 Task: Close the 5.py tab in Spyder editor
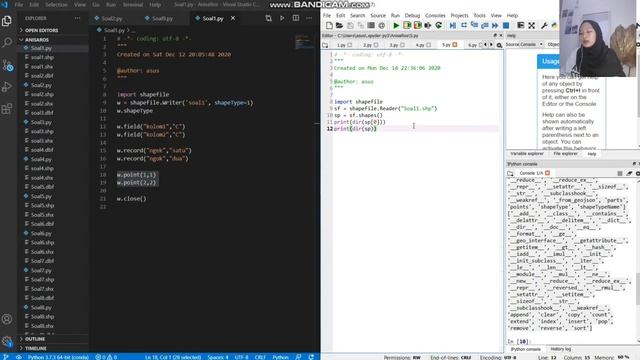[x=455, y=45]
